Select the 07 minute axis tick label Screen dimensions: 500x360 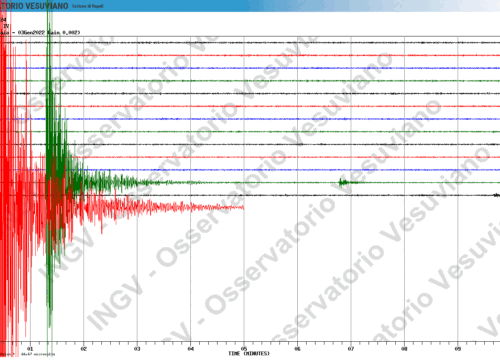click(351, 349)
